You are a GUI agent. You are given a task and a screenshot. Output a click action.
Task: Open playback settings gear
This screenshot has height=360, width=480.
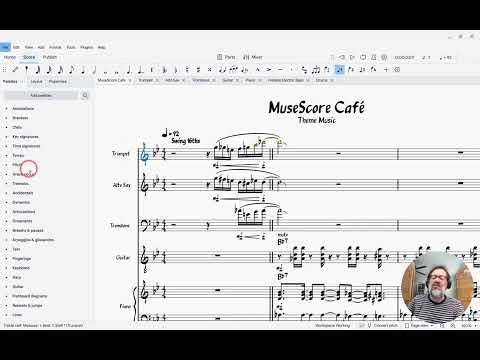(384, 57)
